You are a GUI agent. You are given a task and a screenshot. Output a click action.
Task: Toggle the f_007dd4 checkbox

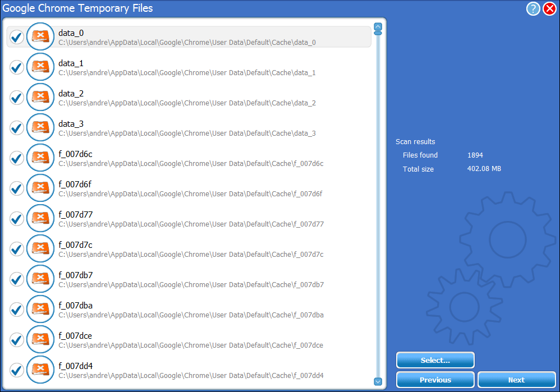(16, 370)
